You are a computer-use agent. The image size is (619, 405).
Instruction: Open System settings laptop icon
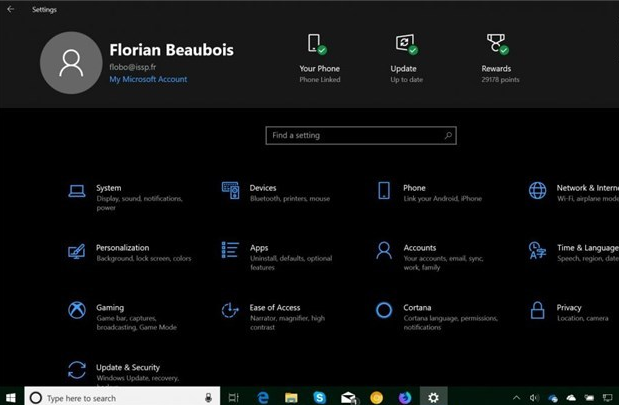(77, 191)
